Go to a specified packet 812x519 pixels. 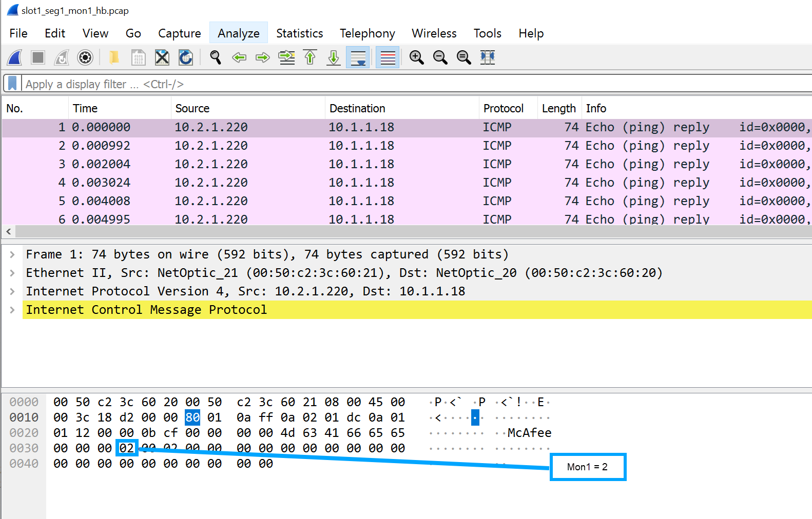click(286, 57)
